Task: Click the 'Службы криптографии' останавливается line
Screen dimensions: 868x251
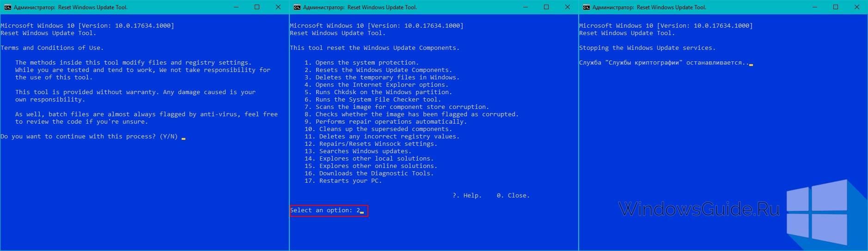Action: pyautogui.click(x=664, y=63)
